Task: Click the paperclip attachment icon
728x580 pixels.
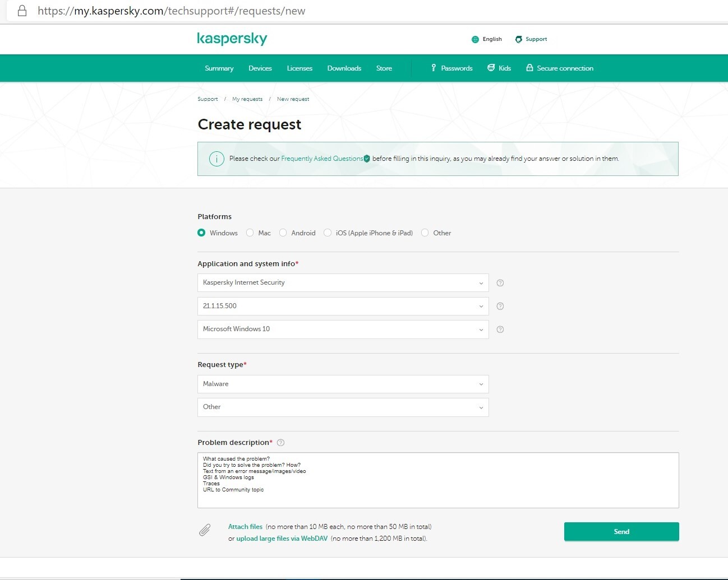Action: pyautogui.click(x=205, y=530)
